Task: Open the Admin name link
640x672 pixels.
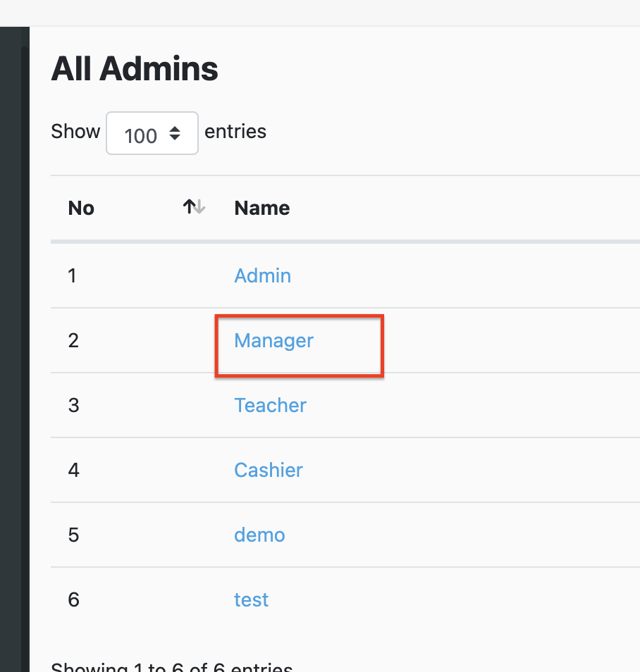Action: pyautogui.click(x=262, y=275)
